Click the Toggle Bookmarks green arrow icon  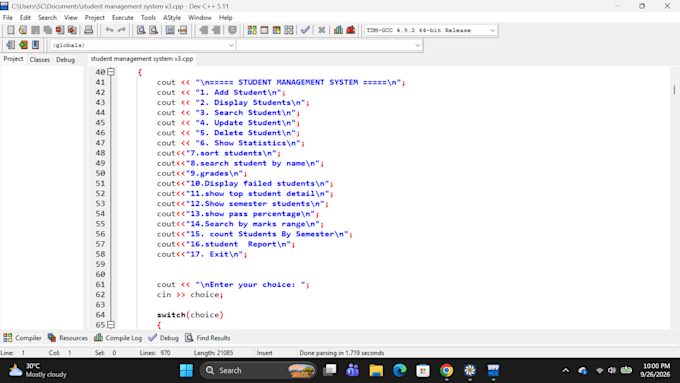click(23, 45)
